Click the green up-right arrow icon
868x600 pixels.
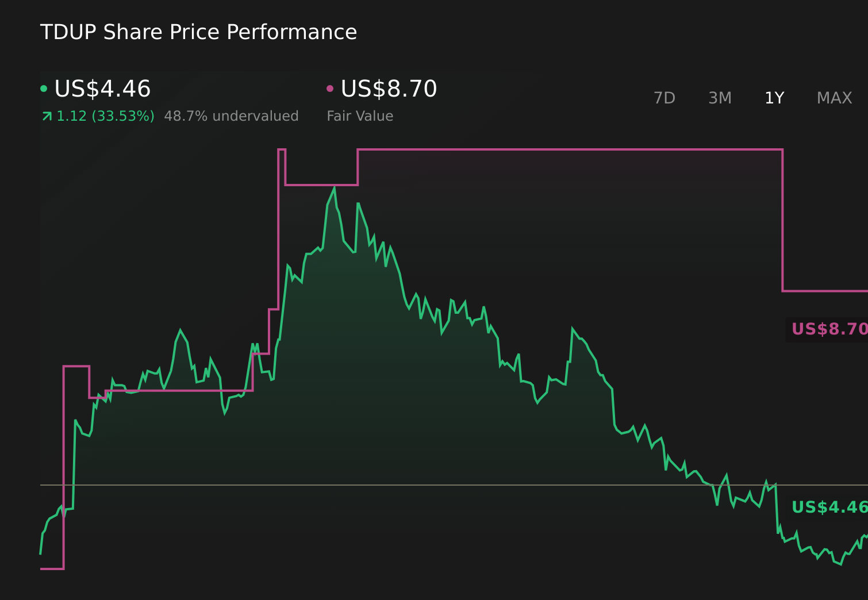pos(47,117)
